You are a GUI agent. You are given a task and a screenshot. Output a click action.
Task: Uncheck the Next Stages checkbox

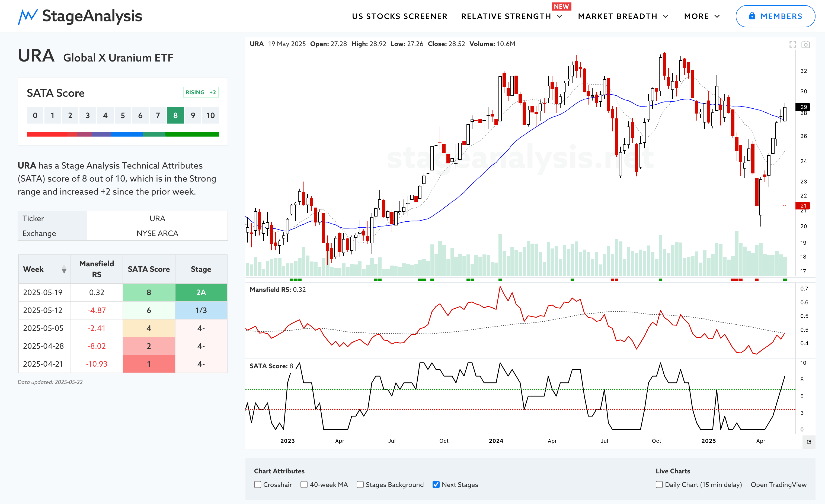436,484
